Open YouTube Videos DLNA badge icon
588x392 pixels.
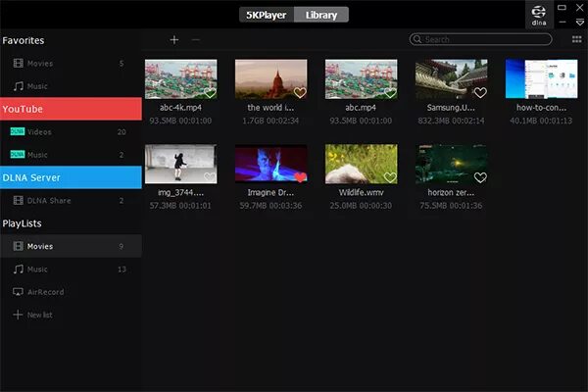(18, 131)
